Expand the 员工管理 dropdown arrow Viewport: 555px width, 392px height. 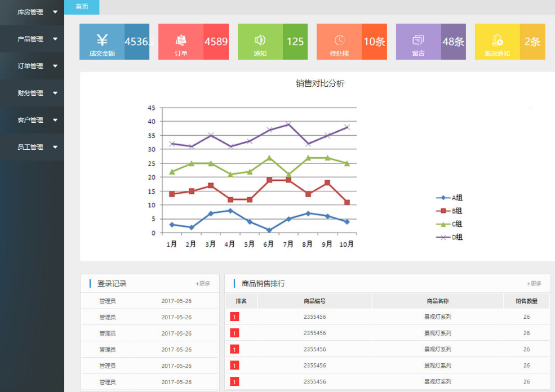click(55, 147)
